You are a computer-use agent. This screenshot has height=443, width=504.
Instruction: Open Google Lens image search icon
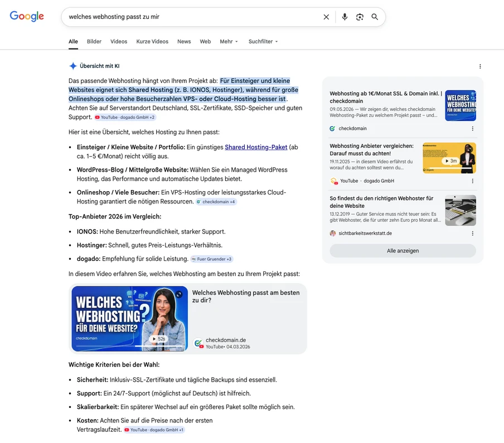coord(360,17)
